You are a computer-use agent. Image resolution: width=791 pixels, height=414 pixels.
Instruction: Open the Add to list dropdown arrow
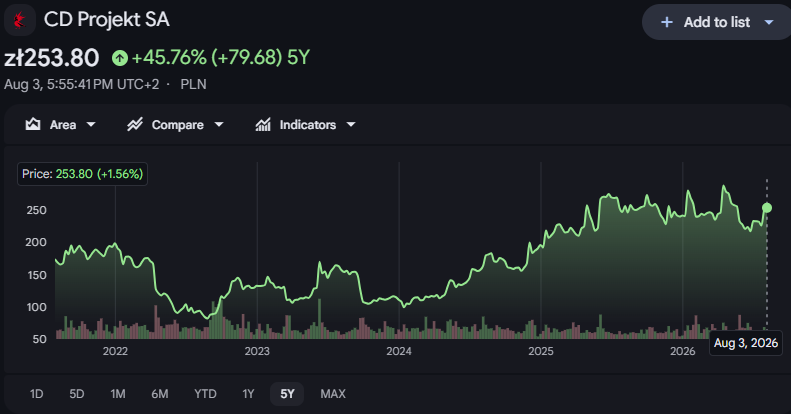click(769, 22)
